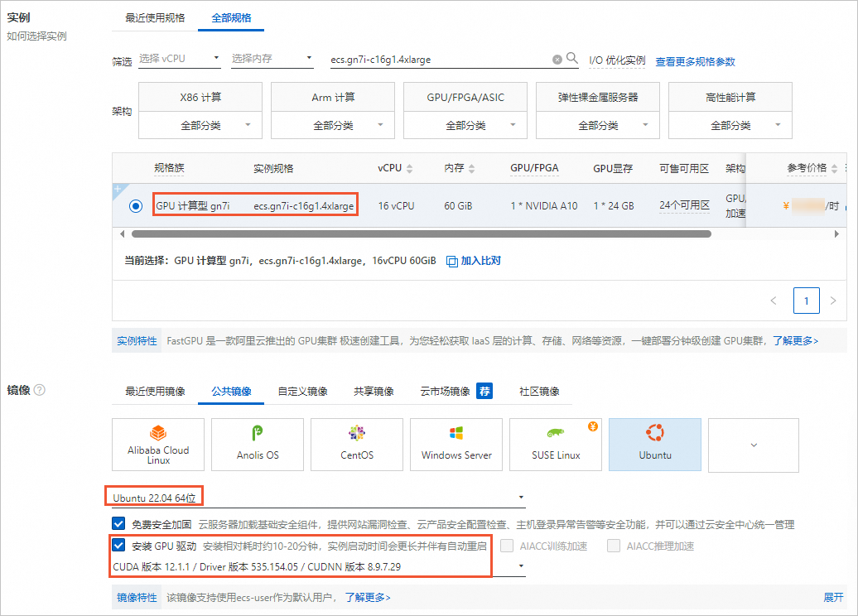Enable the AIACC训练加速 checkbox

click(507, 546)
